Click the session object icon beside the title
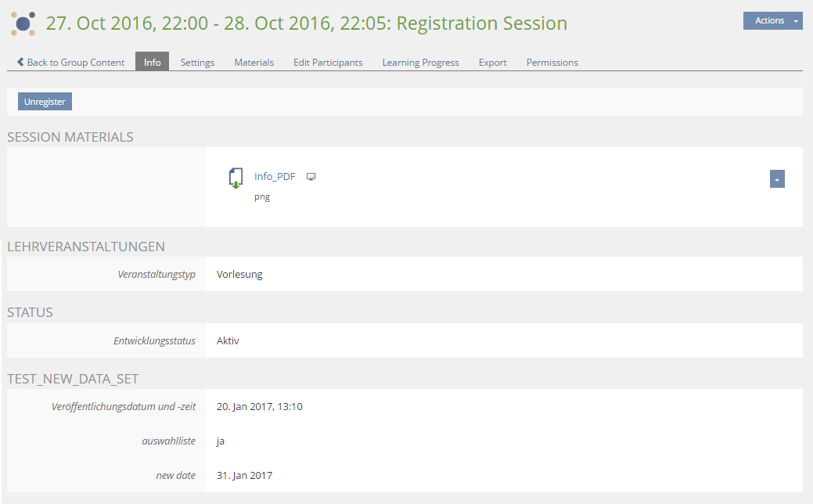This screenshot has width=813, height=504. [23, 24]
